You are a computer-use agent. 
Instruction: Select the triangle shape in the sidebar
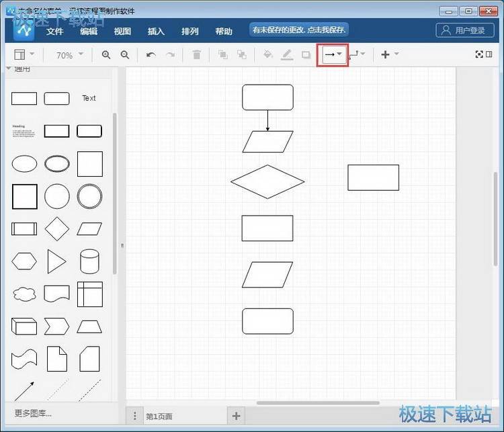tap(56, 261)
